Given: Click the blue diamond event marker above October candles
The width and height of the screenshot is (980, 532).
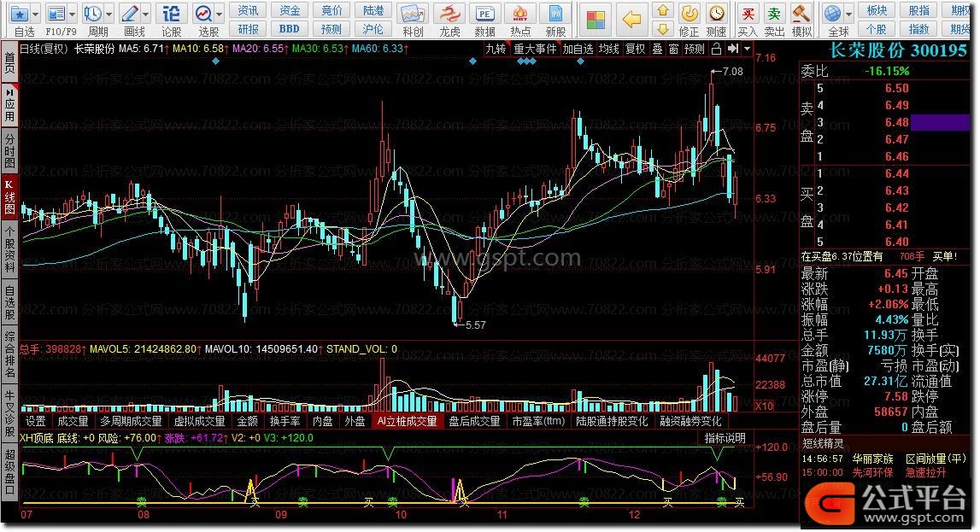Looking at the screenshot, I should point(472,61).
